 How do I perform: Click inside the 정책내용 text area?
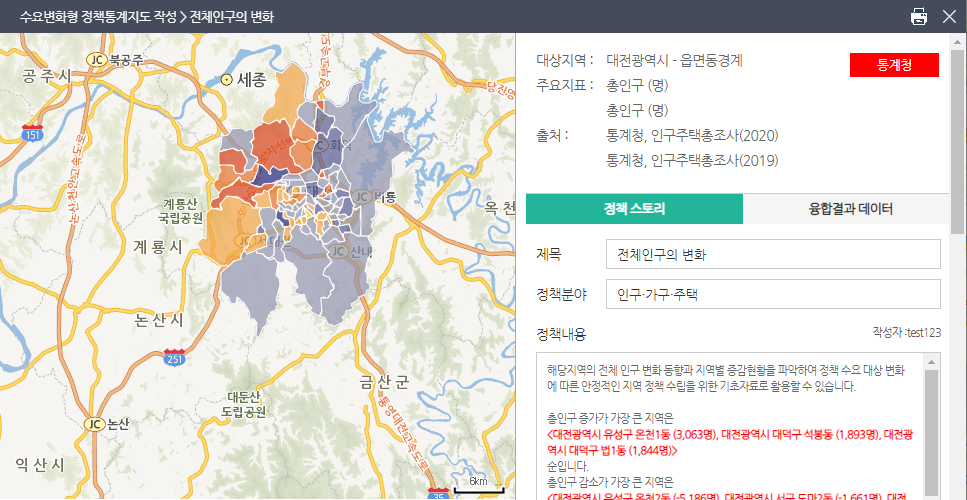[731, 425]
